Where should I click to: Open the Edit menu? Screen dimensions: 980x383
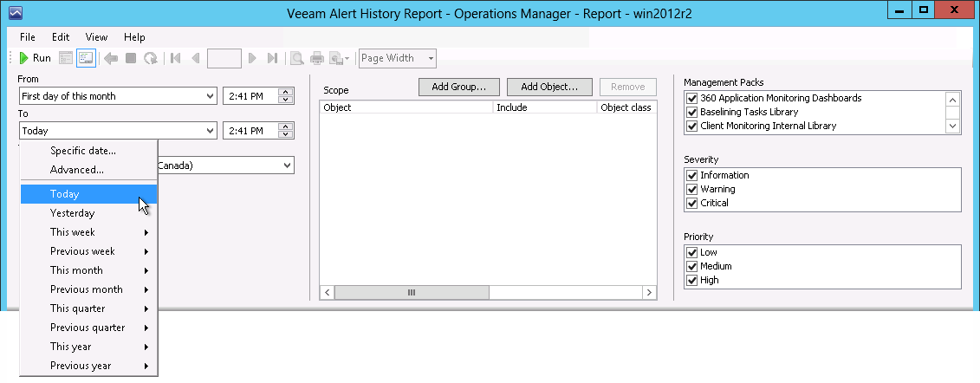coord(61,37)
